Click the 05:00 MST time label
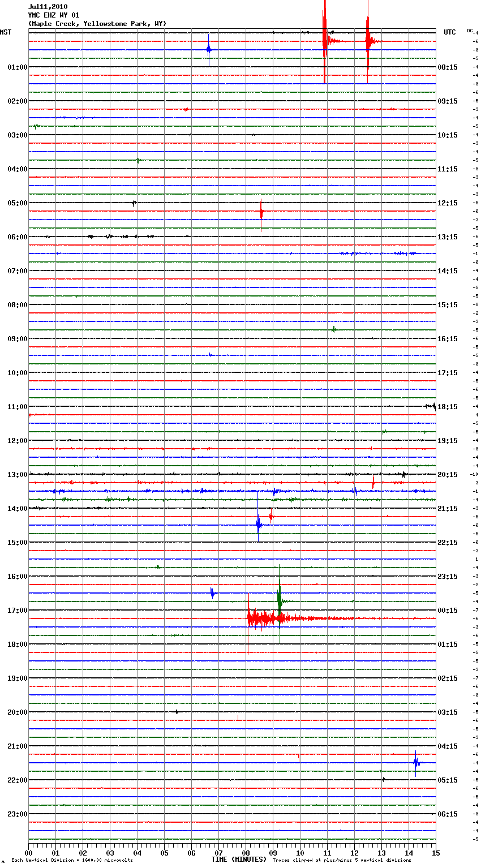This screenshot has height=868, width=481. pos(18,203)
